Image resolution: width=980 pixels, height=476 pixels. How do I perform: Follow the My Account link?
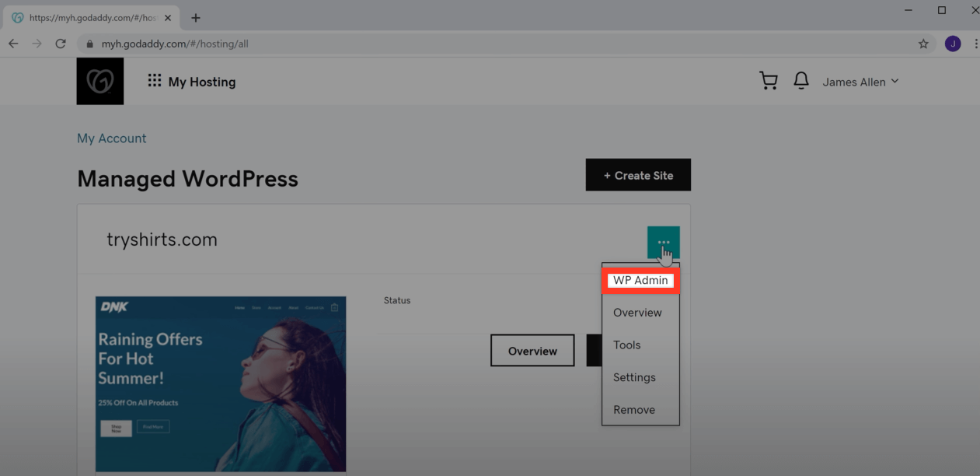click(x=112, y=138)
